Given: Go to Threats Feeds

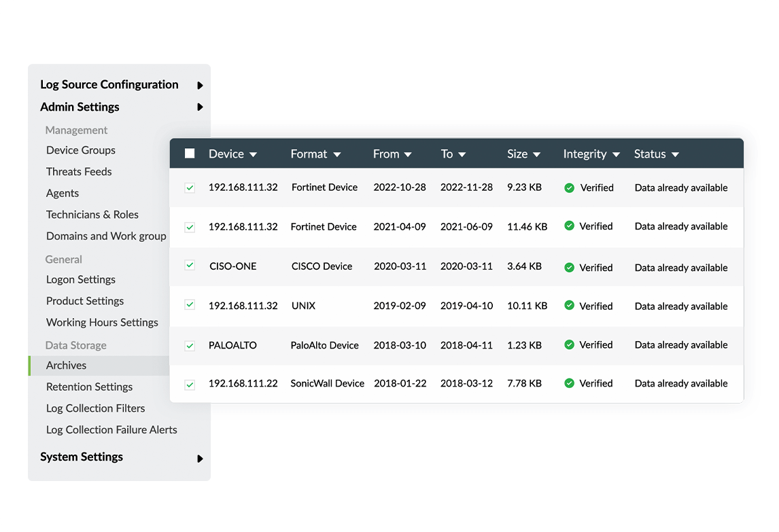Looking at the screenshot, I should tap(79, 172).
